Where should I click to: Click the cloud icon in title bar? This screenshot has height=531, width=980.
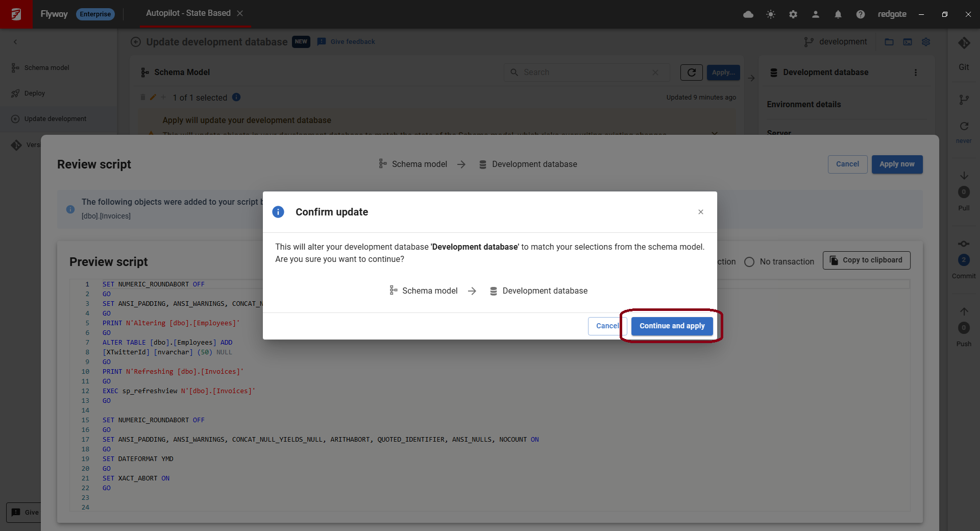748,14
